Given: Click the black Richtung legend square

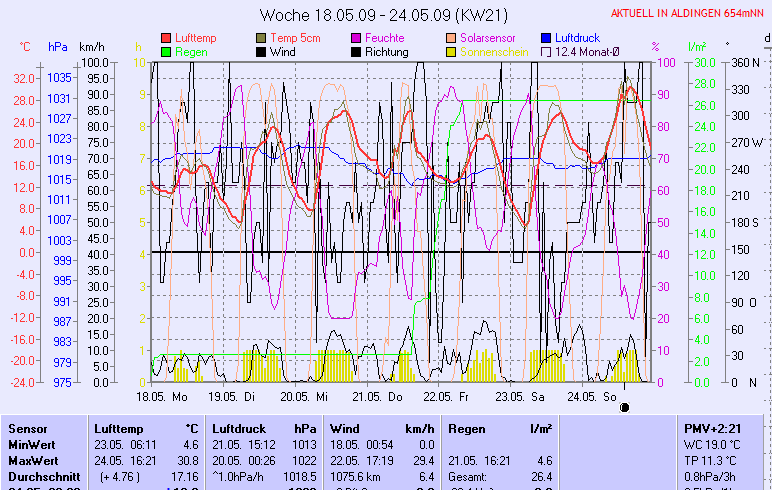Looking at the screenshot, I should coord(357,51).
